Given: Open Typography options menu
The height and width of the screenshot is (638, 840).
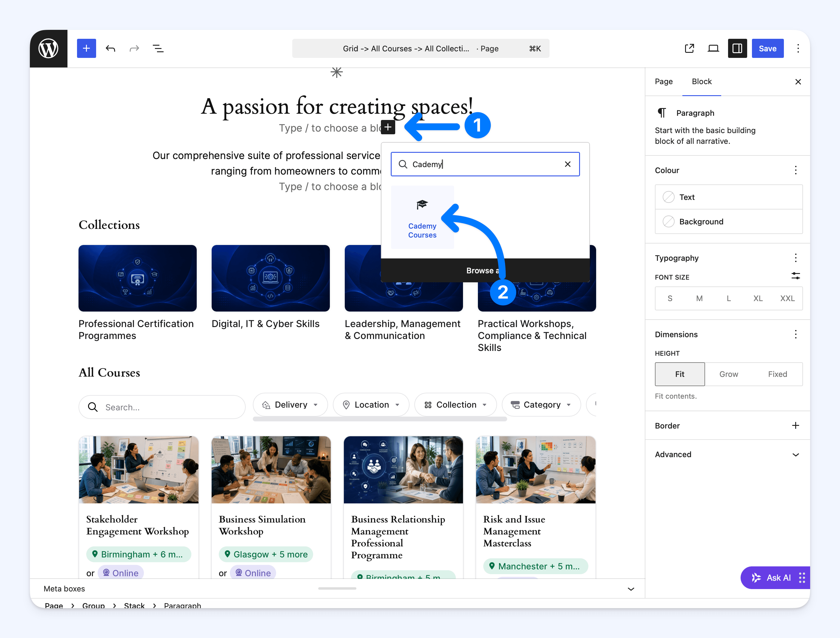Looking at the screenshot, I should click(796, 258).
